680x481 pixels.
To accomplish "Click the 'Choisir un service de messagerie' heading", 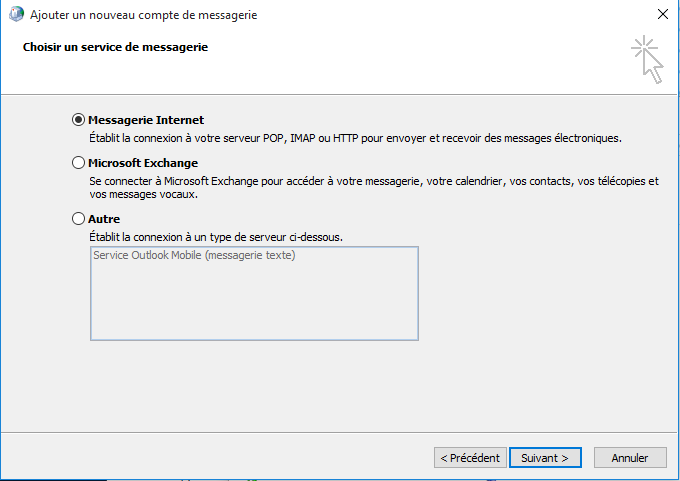I will (x=116, y=47).
